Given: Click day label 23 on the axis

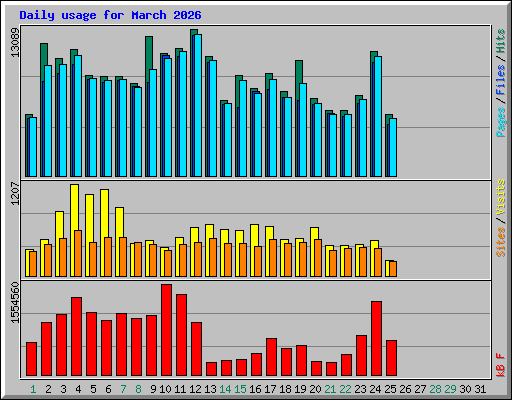Looking at the screenshot, I should tap(360, 389).
